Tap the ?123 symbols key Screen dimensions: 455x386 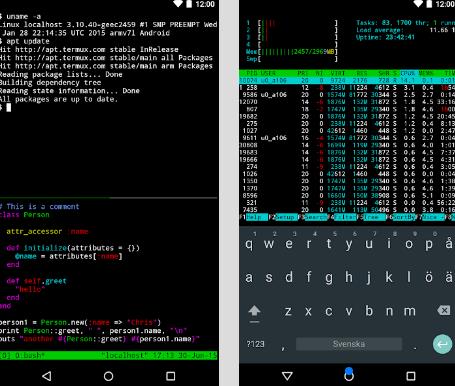click(x=255, y=344)
